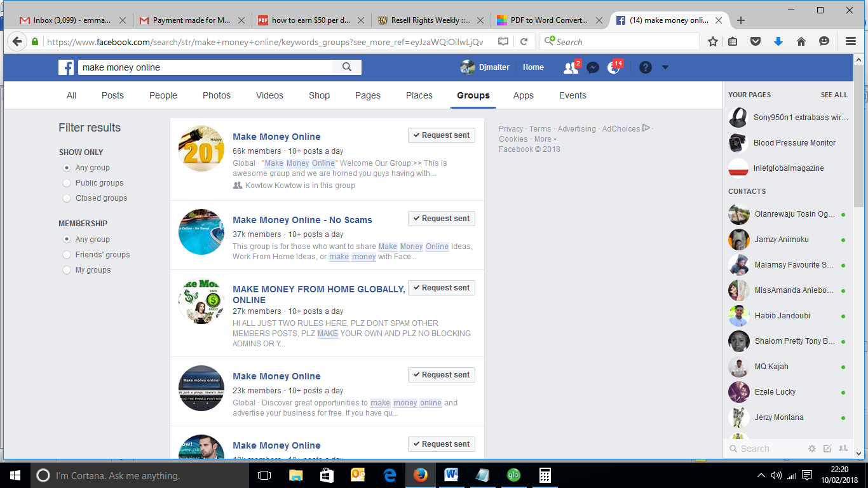
Task: Open a new browser tab with plus
Action: coord(741,20)
